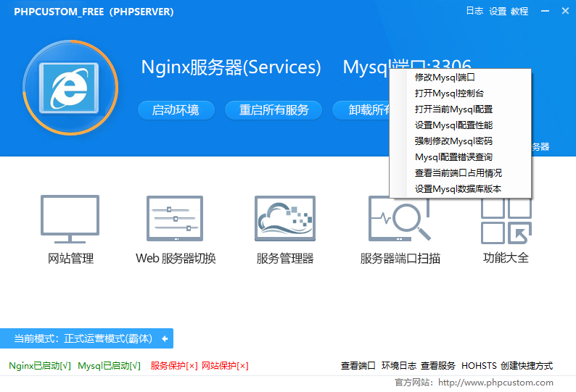Click Mysql已启动[√] status text
Viewport: 576px width, 392px height.
[109, 366]
